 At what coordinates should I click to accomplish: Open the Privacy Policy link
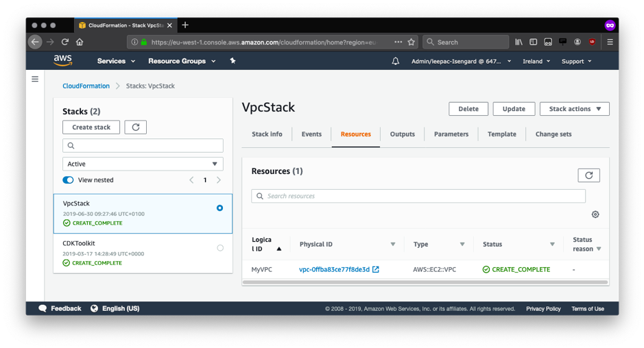[x=543, y=308]
